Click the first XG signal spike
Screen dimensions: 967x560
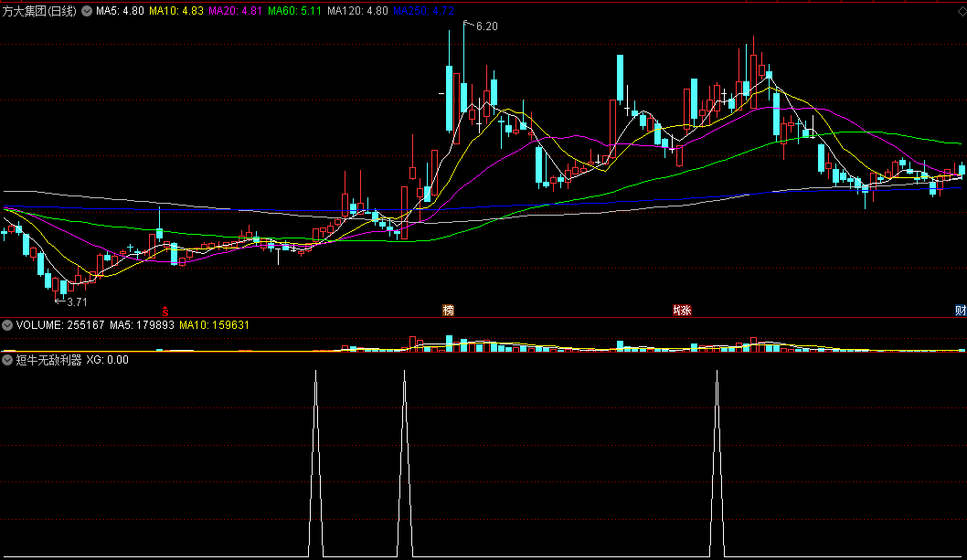tap(315, 462)
